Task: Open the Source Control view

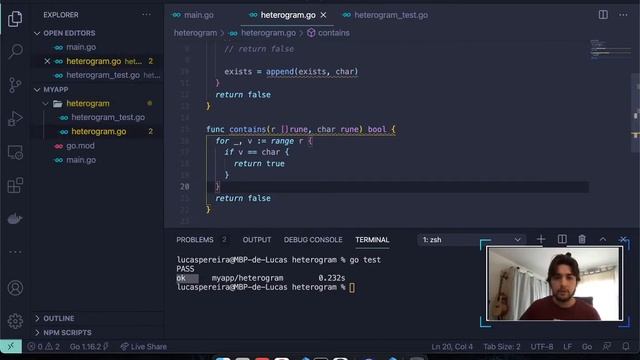Action: [x=15, y=85]
